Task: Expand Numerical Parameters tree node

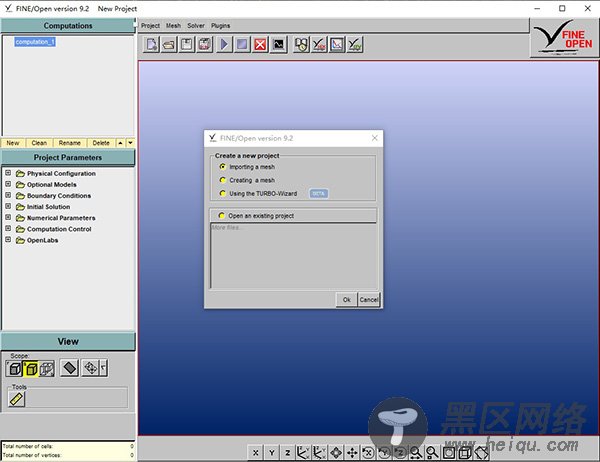Action: tap(8, 217)
